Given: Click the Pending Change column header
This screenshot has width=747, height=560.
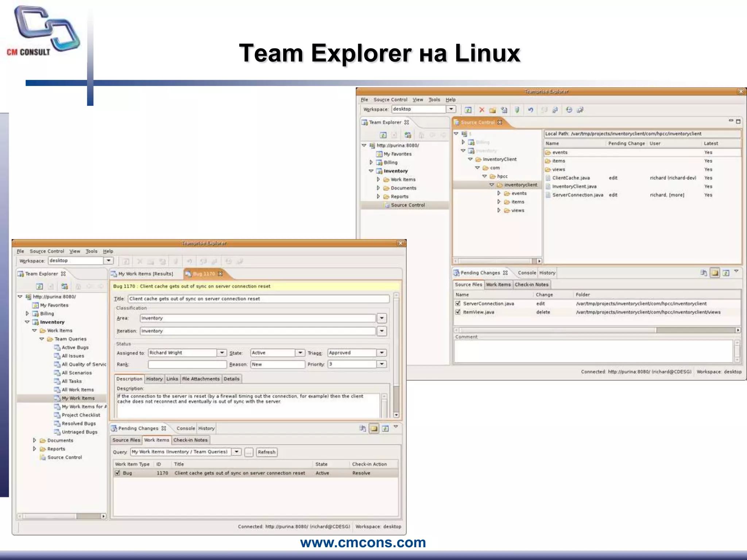Looking at the screenshot, I should tap(626, 143).
